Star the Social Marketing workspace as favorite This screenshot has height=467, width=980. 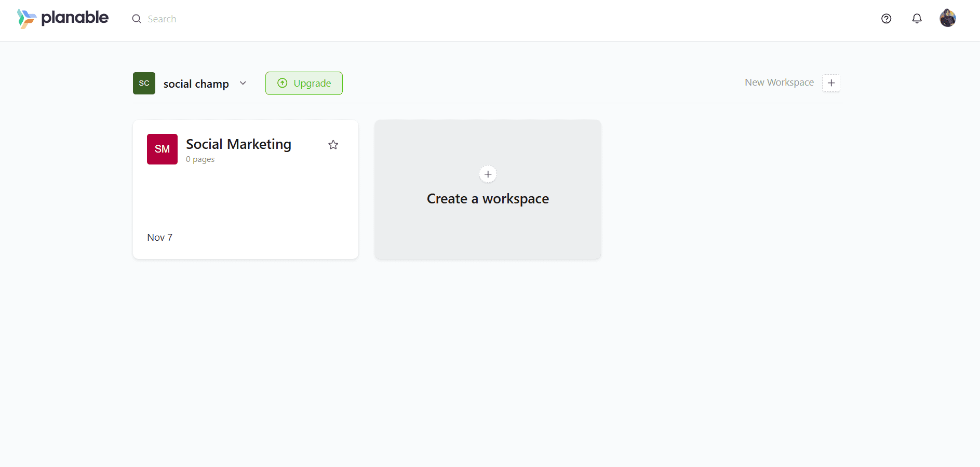click(x=333, y=145)
